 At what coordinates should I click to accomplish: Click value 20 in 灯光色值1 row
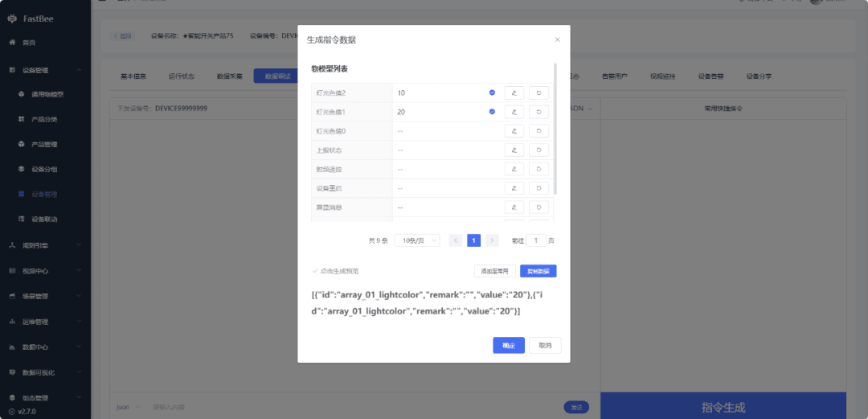[x=401, y=112]
